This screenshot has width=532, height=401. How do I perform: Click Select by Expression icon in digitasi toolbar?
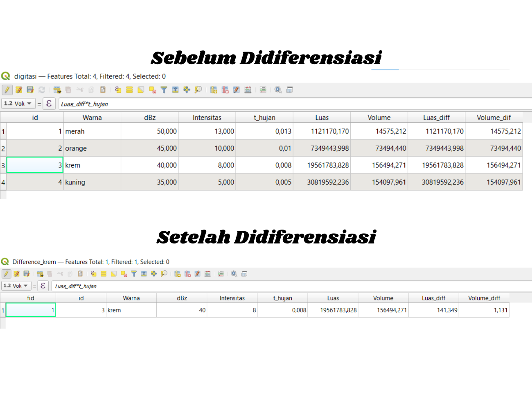118,90
